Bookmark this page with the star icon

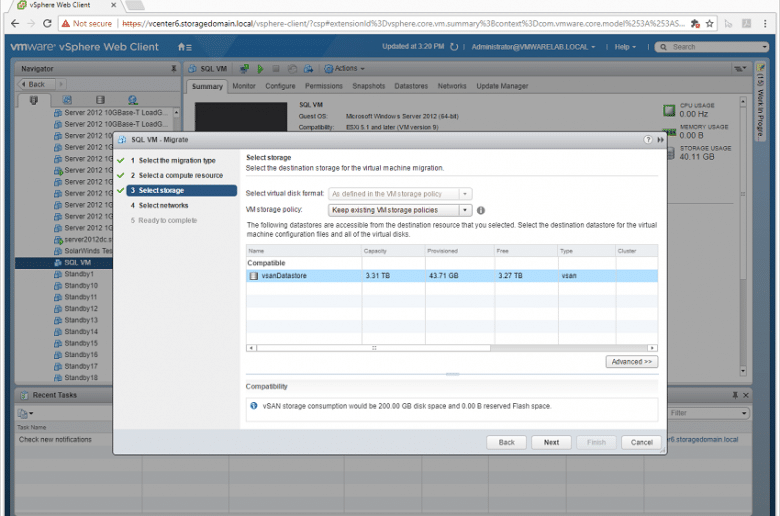tap(709, 23)
